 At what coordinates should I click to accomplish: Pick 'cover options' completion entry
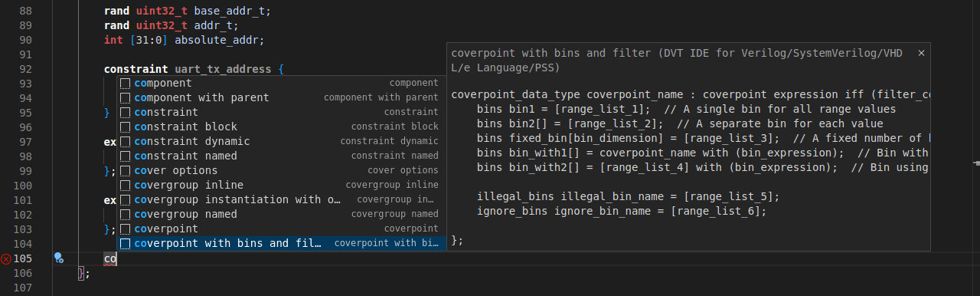(281, 170)
